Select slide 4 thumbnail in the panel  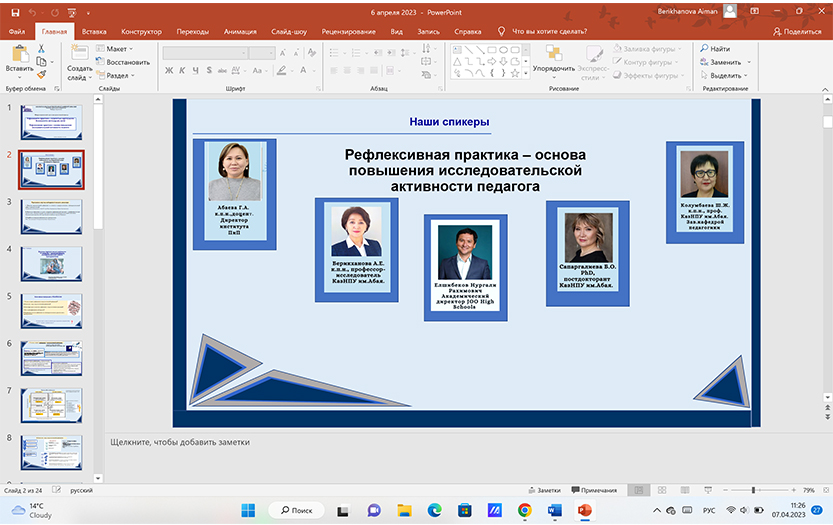(x=51, y=264)
